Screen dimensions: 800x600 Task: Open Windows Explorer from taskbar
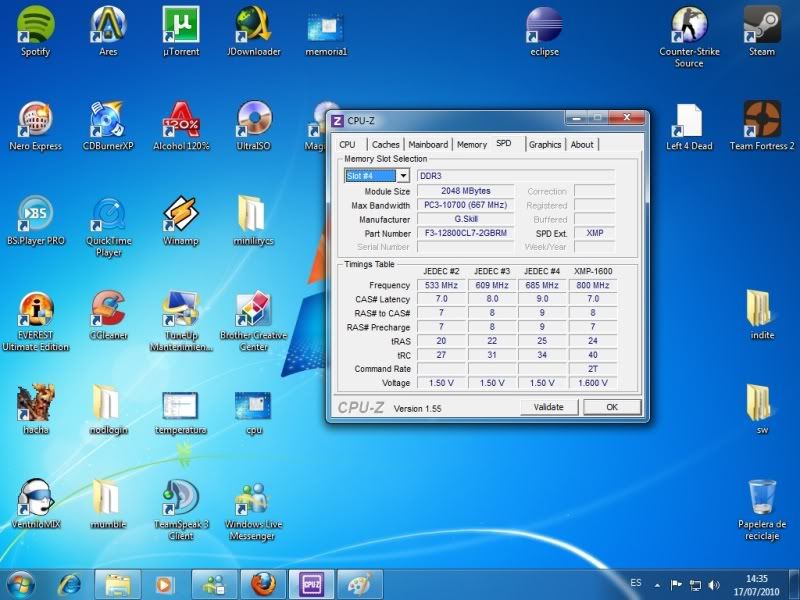(117, 585)
